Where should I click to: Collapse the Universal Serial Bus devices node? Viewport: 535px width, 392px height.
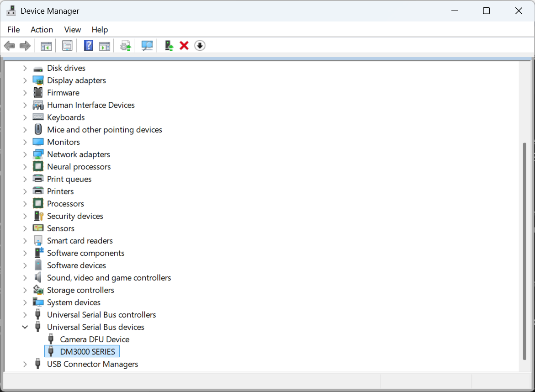pos(25,327)
